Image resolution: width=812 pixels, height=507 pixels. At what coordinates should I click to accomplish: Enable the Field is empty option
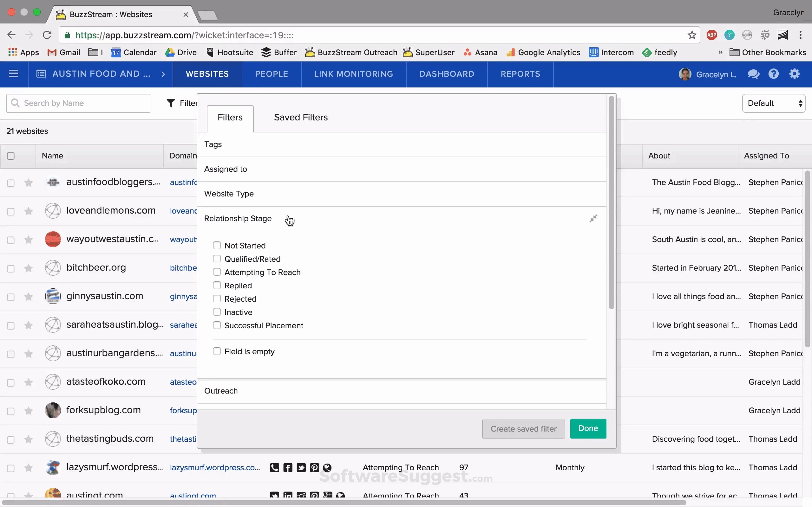[x=217, y=351]
